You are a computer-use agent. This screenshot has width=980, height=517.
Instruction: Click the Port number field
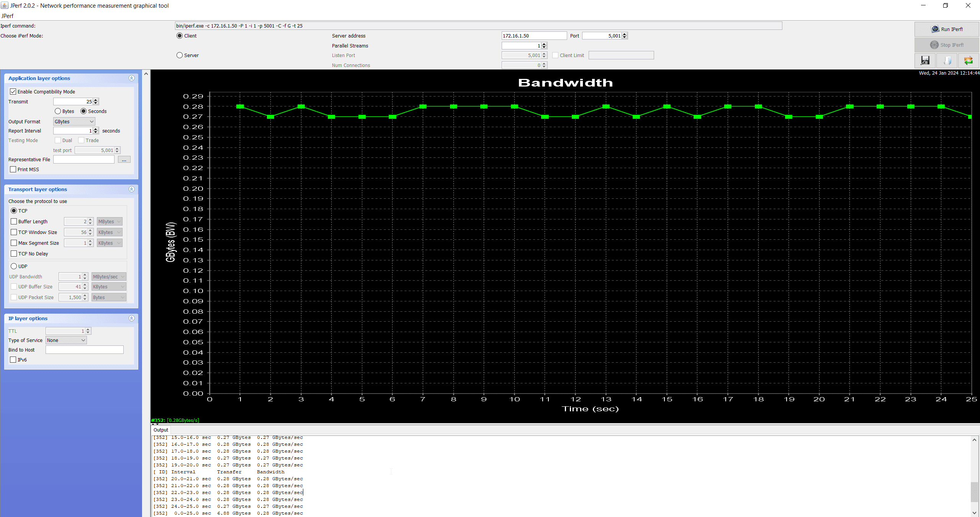point(602,36)
